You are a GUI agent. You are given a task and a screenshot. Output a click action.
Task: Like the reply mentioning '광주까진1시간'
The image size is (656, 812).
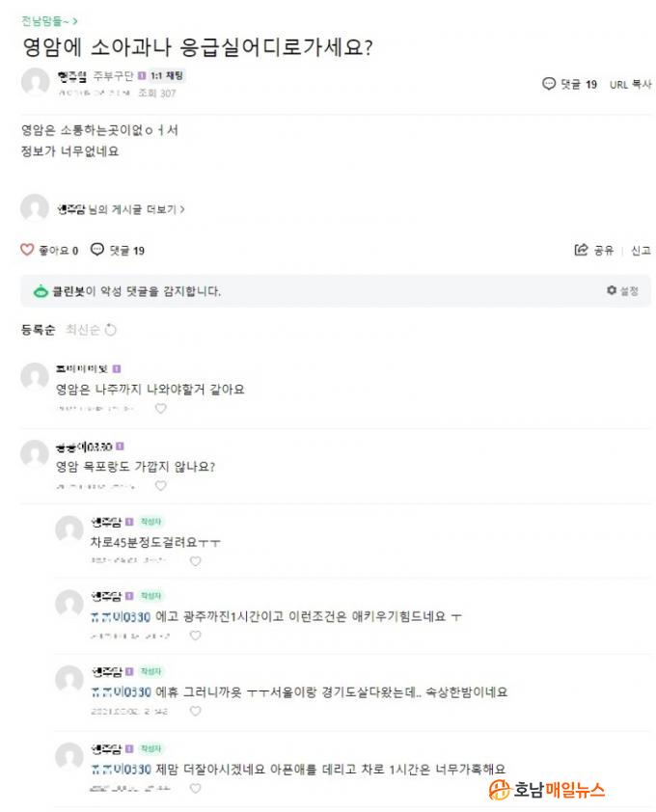pyautogui.click(x=196, y=636)
